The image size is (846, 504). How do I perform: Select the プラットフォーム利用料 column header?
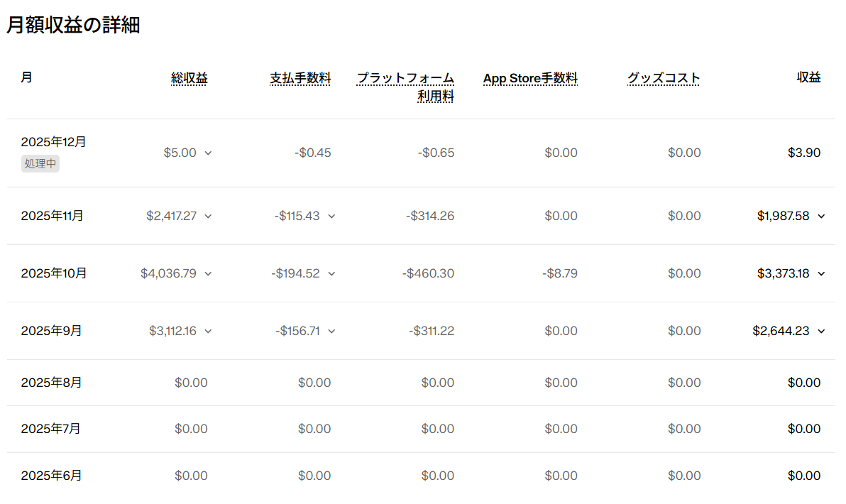coord(405,87)
